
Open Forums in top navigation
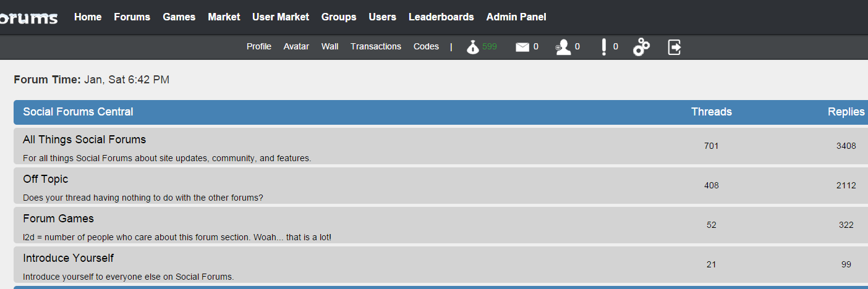[x=132, y=17]
